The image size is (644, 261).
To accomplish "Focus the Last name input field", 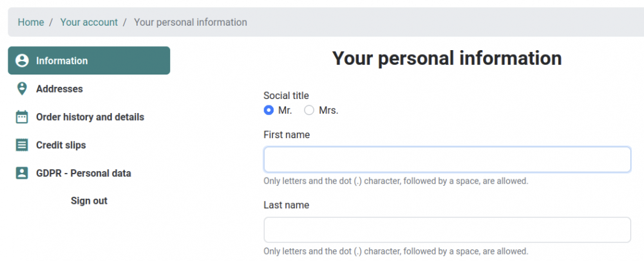I will [x=447, y=230].
